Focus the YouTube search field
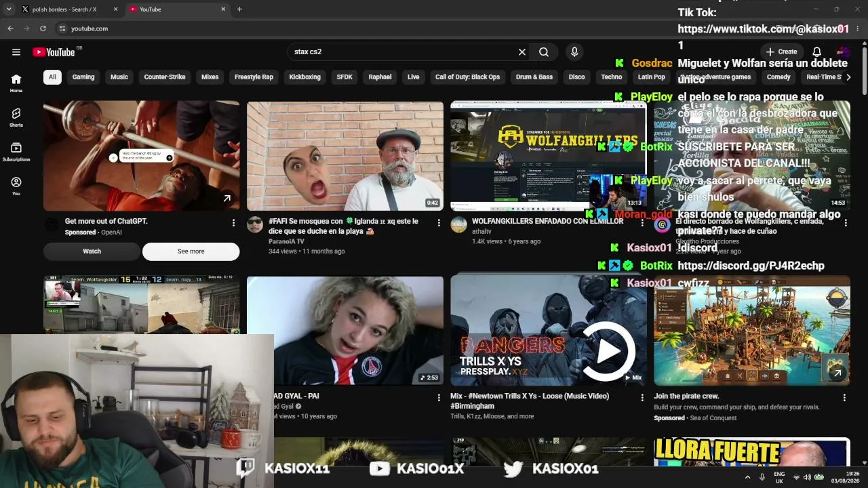868x488 pixels. click(x=403, y=52)
